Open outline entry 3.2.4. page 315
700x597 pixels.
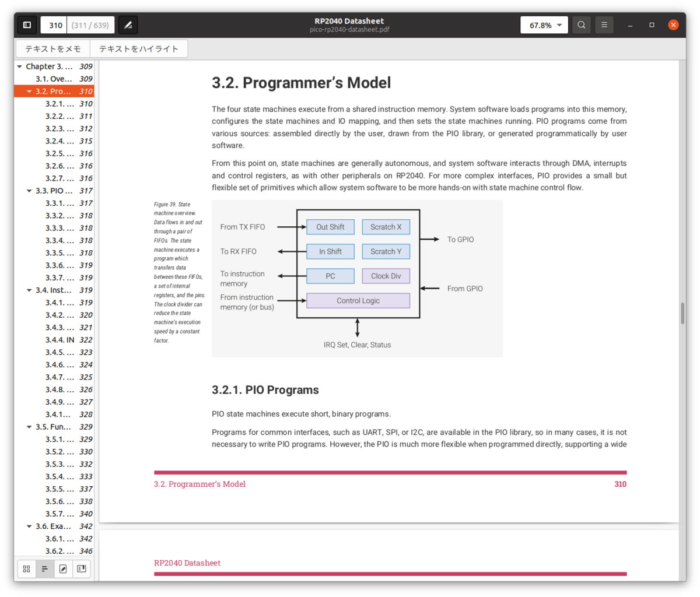click(x=54, y=141)
